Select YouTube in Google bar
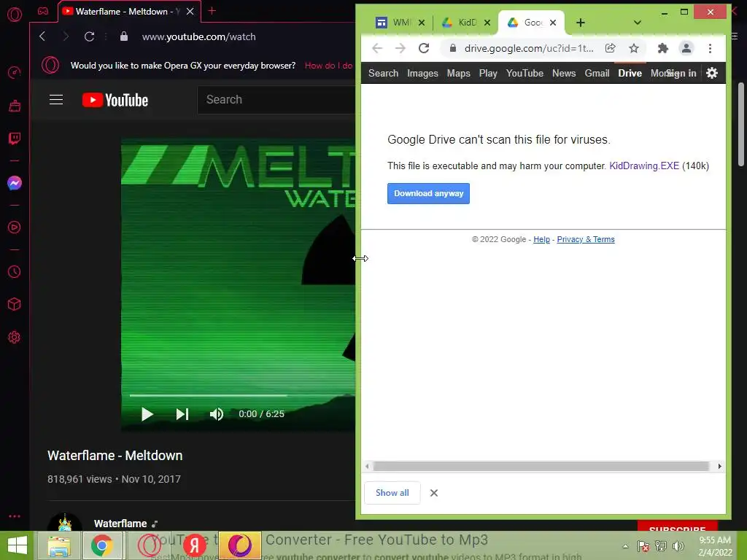Viewport: 747px width, 560px height. tap(525, 74)
